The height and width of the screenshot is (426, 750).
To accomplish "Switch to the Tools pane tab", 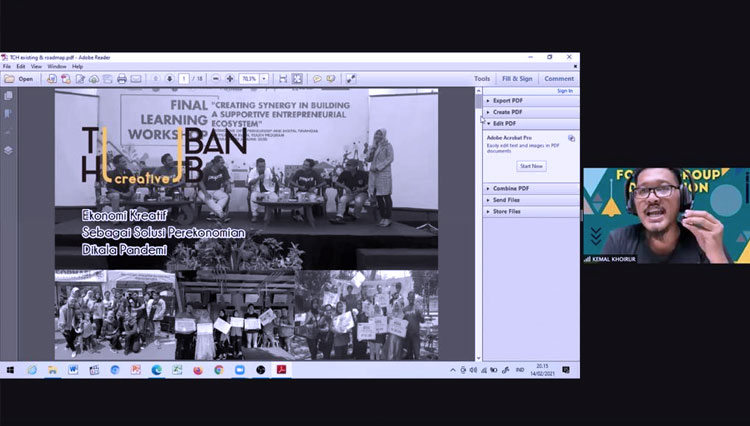I will pos(482,79).
